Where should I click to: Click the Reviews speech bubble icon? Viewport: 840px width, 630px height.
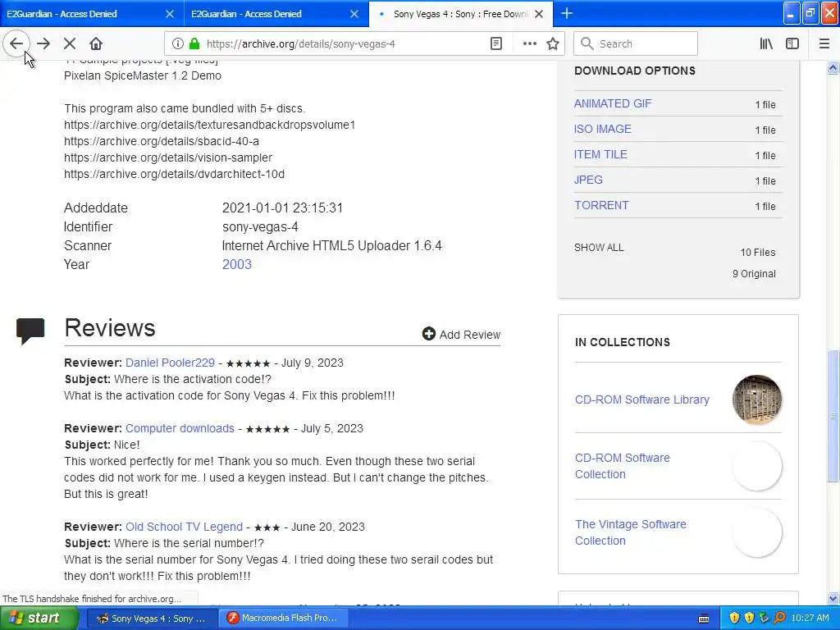pyautogui.click(x=30, y=331)
